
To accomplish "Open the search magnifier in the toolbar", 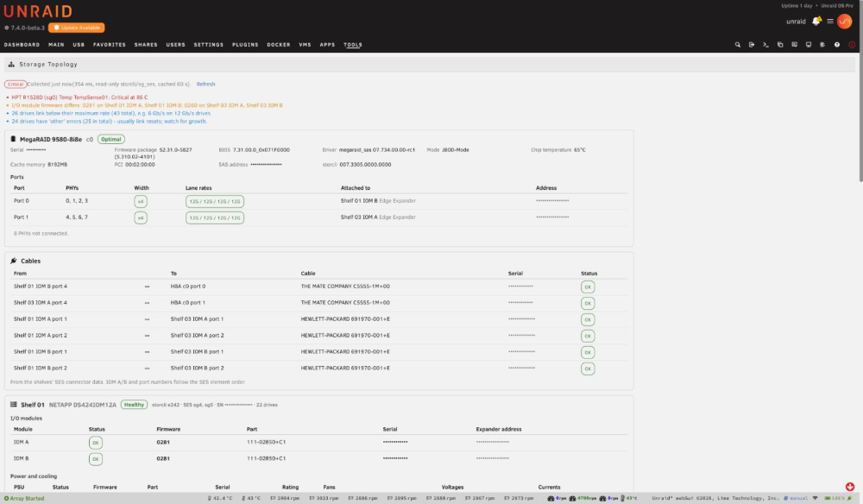I will (738, 45).
